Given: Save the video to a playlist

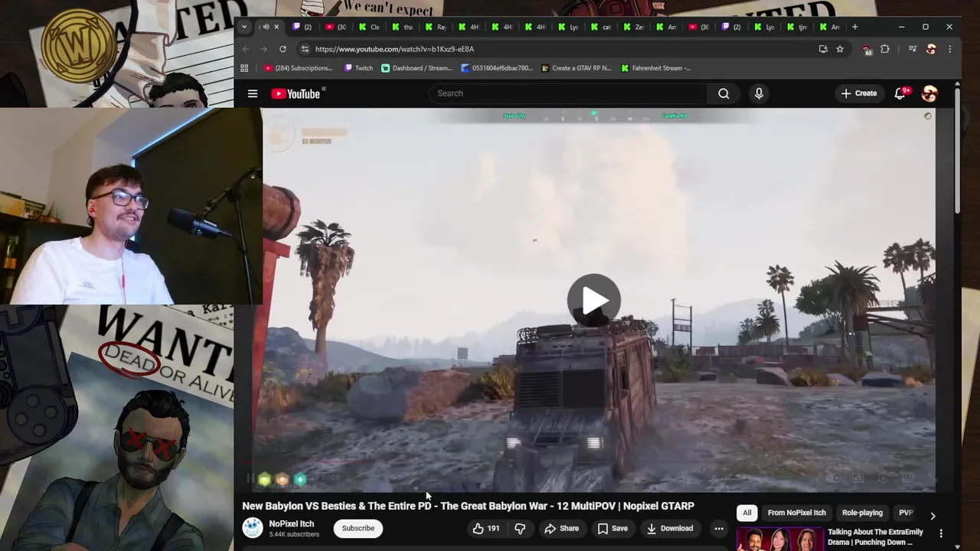Looking at the screenshot, I should coord(612,528).
